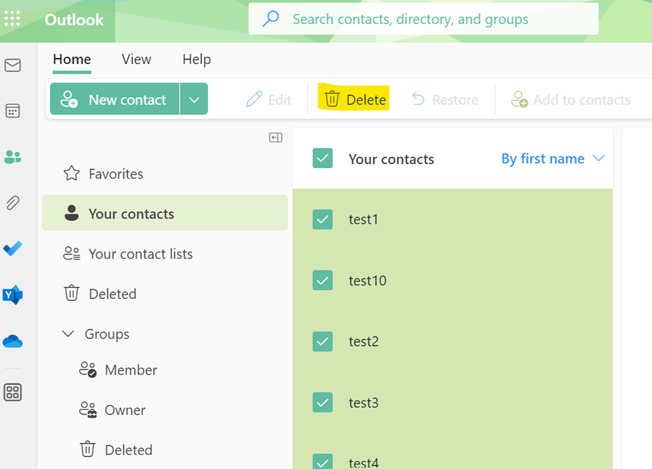Click the Owner group icon

tap(88, 410)
